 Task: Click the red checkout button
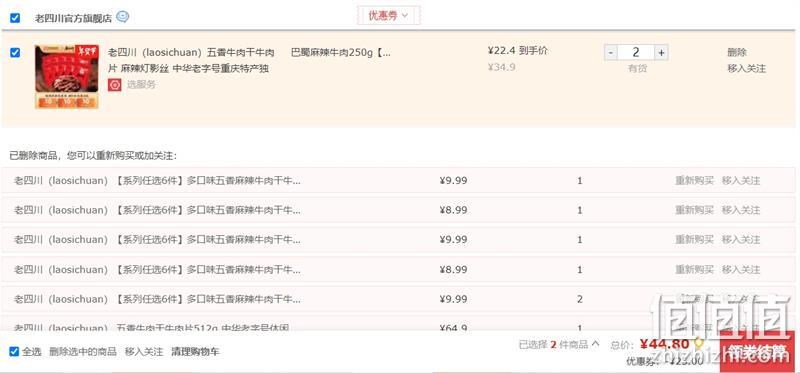click(x=757, y=352)
